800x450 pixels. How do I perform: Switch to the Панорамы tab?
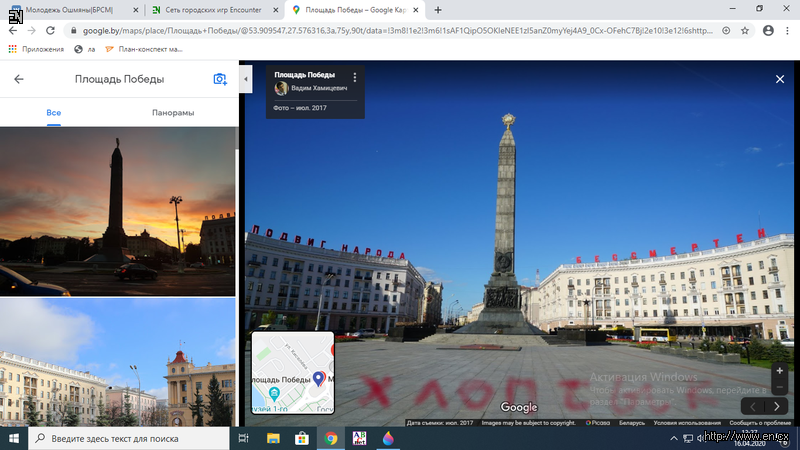[173, 113]
